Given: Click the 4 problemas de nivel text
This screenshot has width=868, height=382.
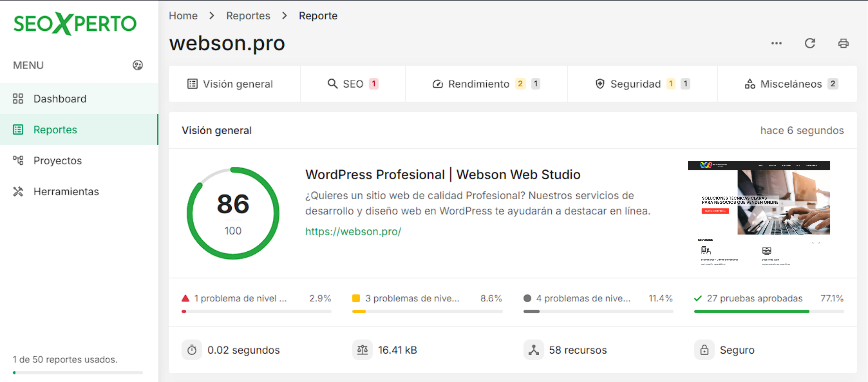Looking at the screenshot, I should point(583,298).
